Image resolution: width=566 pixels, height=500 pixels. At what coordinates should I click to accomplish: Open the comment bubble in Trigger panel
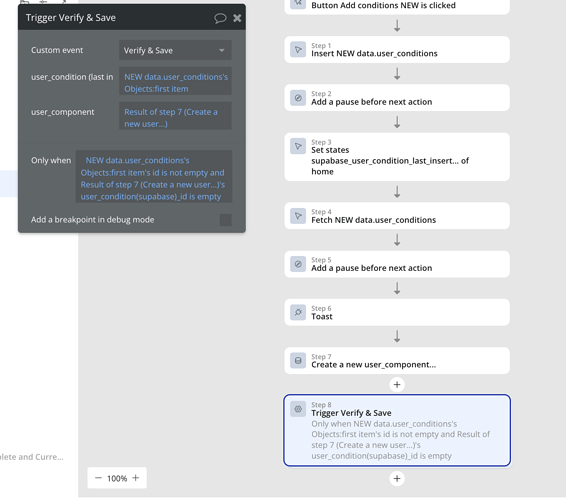point(220,18)
